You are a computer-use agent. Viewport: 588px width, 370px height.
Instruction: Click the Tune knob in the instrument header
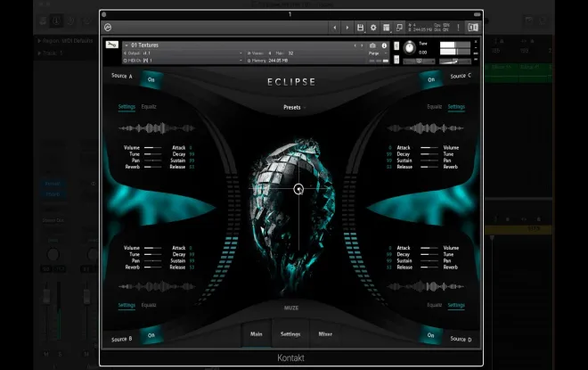point(410,47)
